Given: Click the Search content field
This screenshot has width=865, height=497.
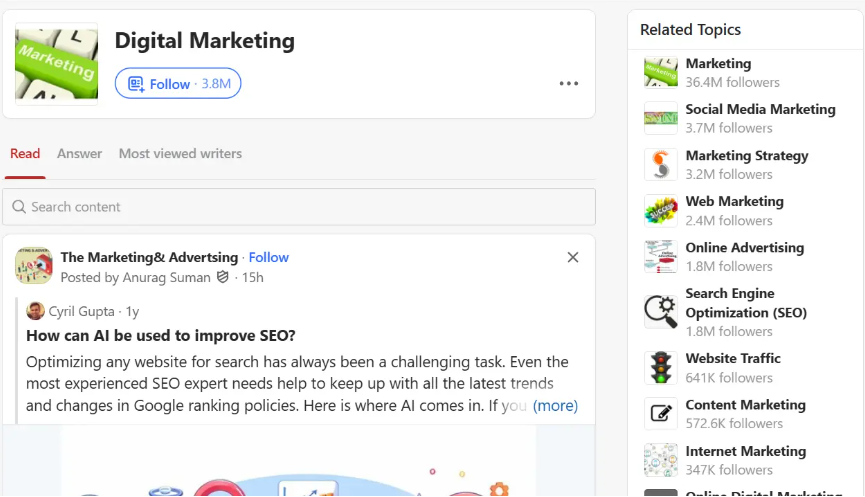Looking at the screenshot, I should (x=299, y=207).
